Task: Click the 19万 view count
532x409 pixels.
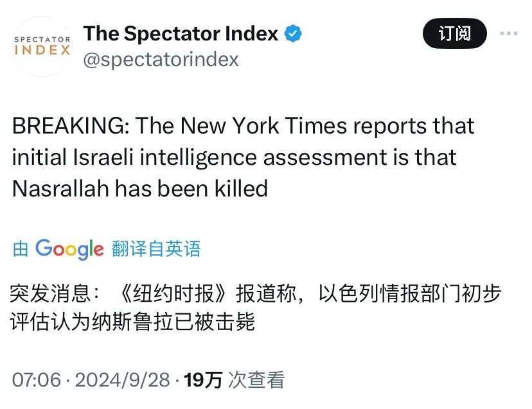Action: 203,379
